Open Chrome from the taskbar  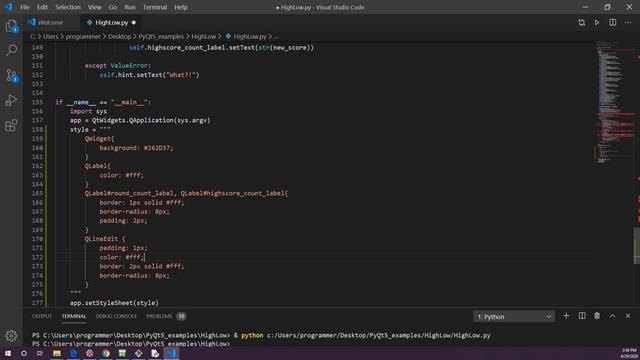pyautogui.click(x=106, y=353)
